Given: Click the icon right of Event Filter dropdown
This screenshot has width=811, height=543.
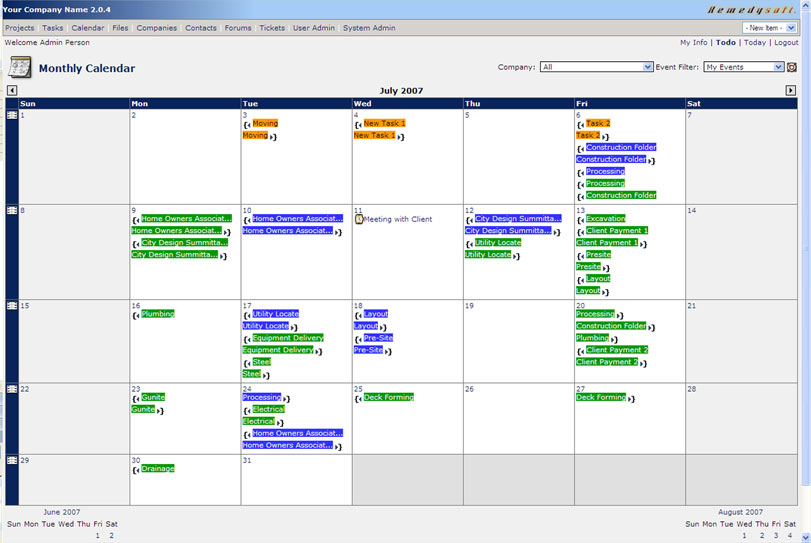Looking at the screenshot, I should click(791, 67).
